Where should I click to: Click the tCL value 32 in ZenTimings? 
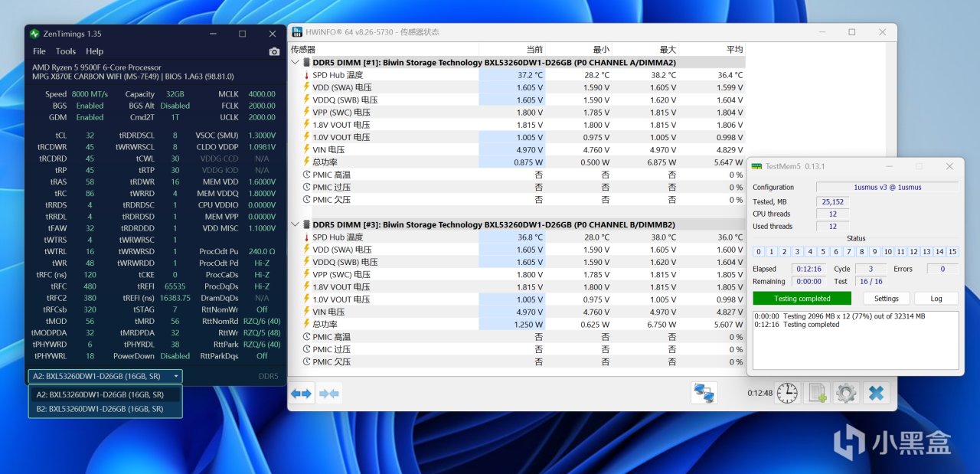(90, 136)
